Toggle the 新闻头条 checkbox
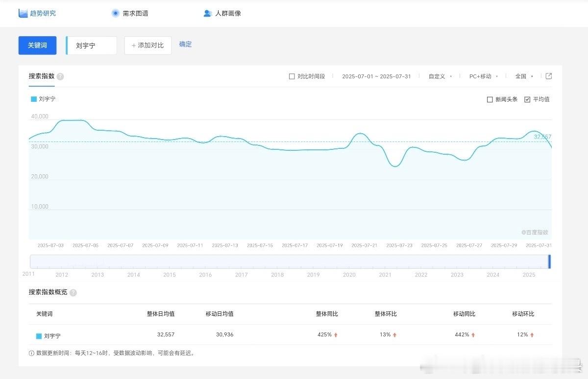 pyautogui.click(x=490, y=99)
